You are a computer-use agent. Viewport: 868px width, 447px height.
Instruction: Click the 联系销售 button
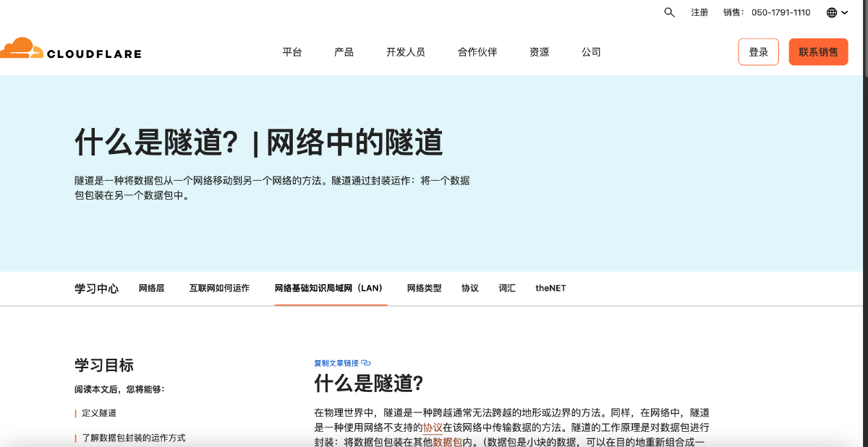[818, 52]
